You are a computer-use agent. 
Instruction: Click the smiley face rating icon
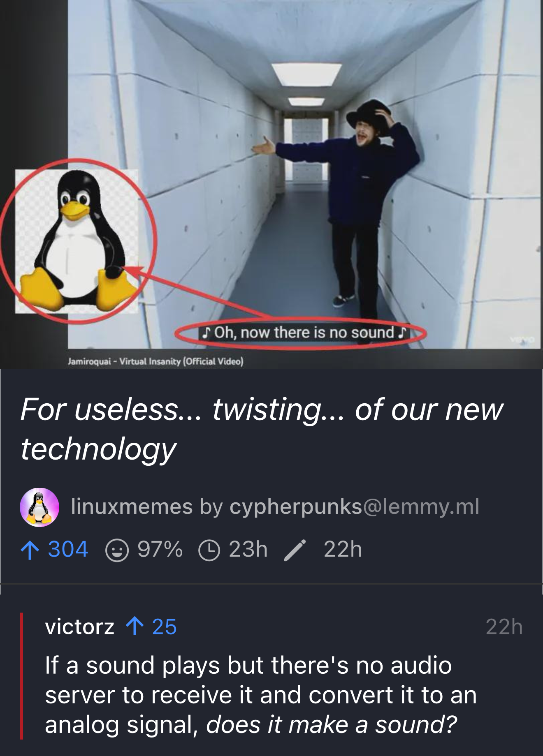pyautogui.click(x=117, y=550)
